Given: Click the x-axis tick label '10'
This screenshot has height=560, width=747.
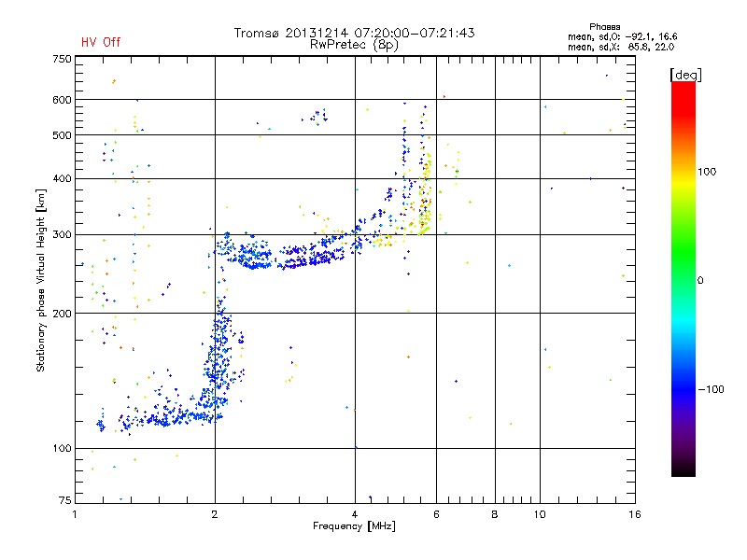Looking at the screenshot, I should [x=540, y=514].
